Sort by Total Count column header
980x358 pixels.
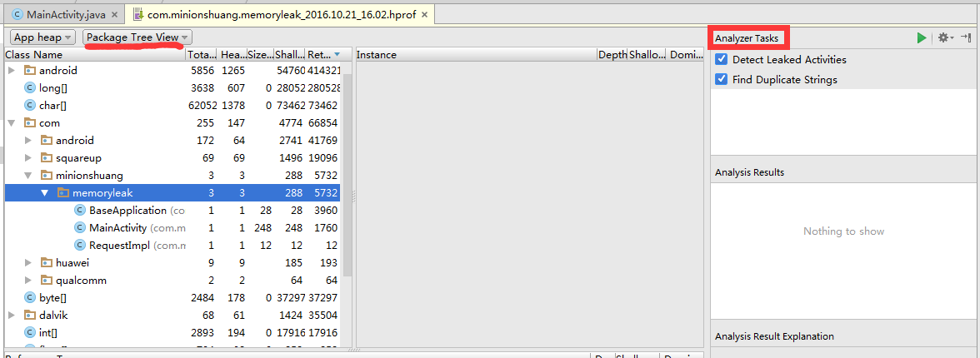(202, 54)
